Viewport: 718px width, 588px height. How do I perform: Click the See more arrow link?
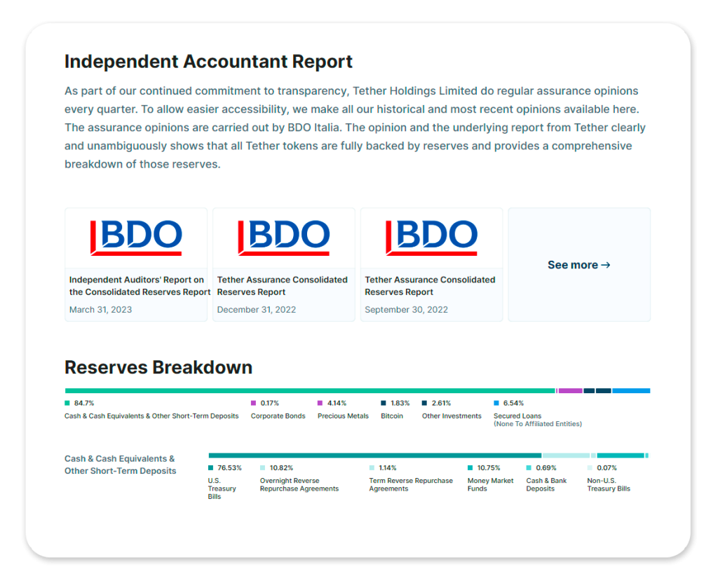(578, 265)
